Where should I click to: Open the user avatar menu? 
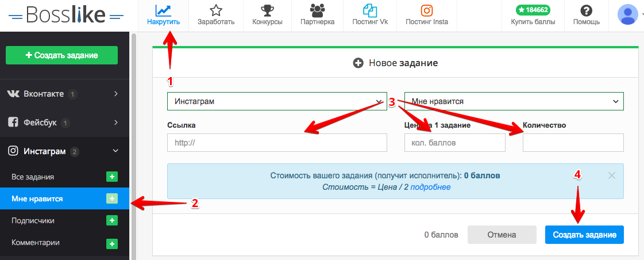(627, 14)
